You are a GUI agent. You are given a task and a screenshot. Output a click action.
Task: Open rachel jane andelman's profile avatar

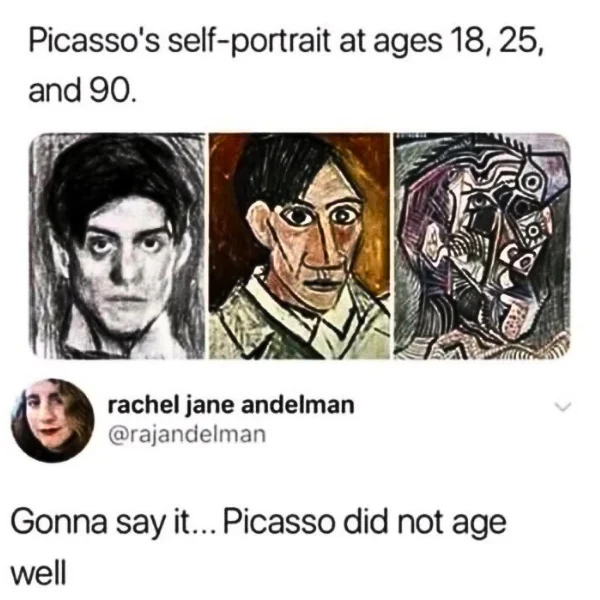coord(53,421)
